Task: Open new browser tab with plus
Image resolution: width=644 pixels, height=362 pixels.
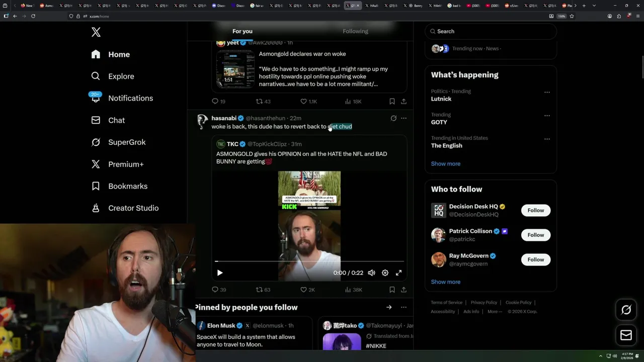Action: click(584, 6)
